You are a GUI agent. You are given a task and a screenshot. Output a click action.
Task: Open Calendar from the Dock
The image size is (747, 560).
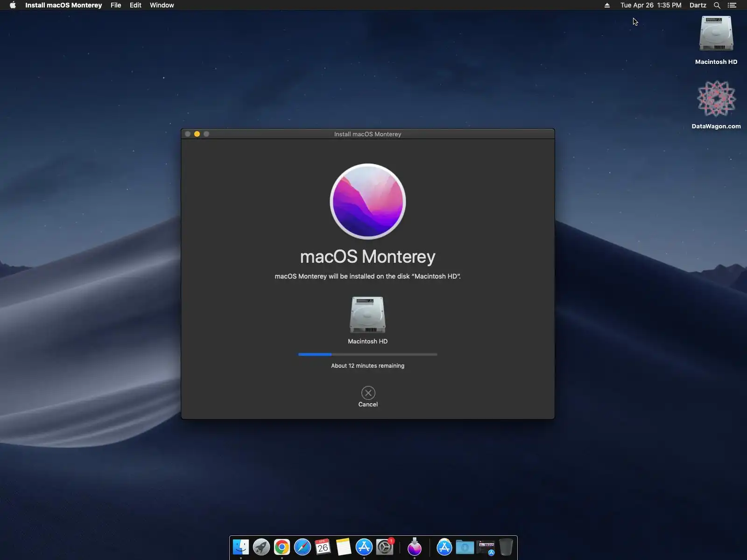point(323,547)
